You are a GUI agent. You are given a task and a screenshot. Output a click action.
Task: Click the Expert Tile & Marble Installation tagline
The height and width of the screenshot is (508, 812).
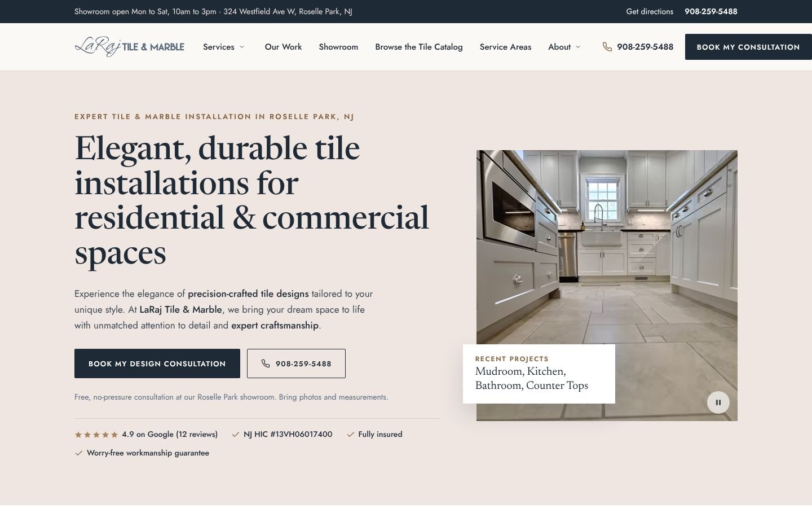(214, 117)
